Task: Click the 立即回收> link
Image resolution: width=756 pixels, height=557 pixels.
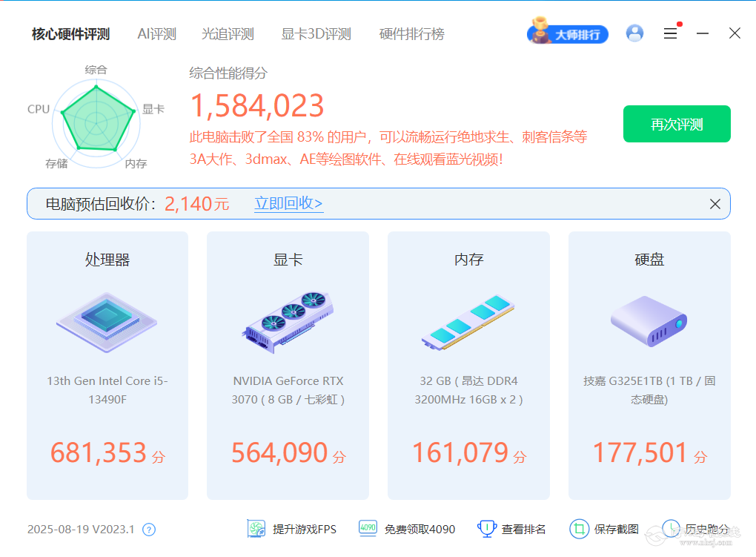Action: pos(288,204)
